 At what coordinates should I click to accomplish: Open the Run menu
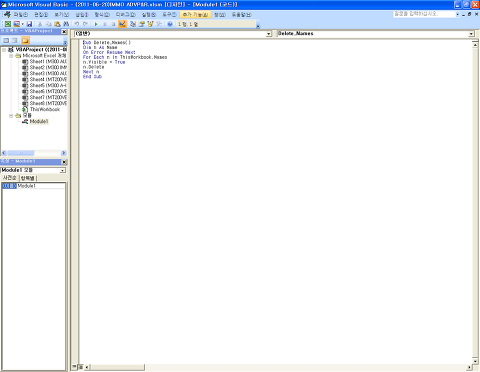(149, 15)
